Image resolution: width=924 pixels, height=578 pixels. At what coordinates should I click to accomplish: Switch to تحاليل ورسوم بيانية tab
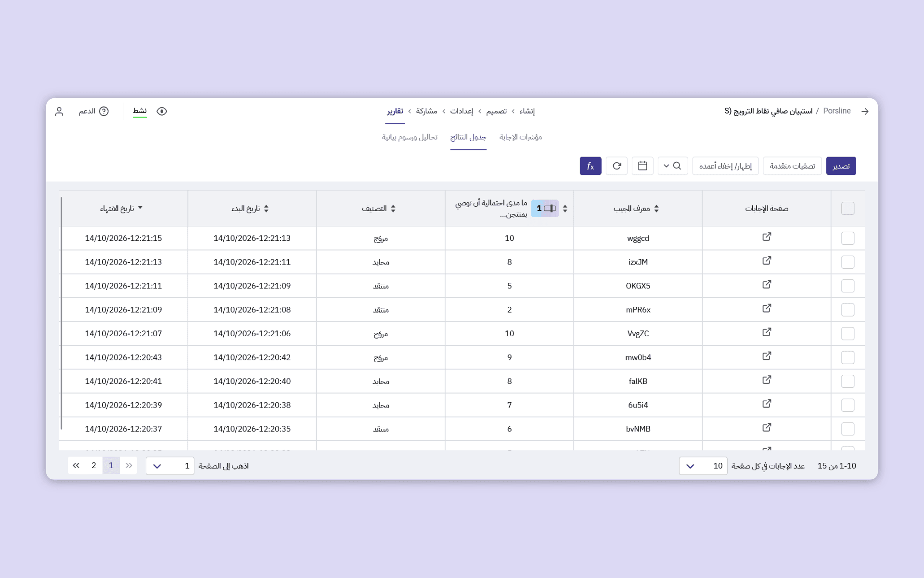tap(410, 137)
